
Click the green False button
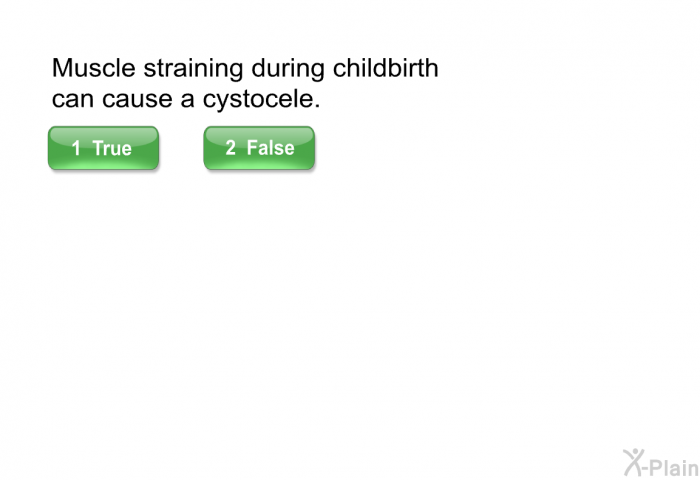[x=259, y=148]
